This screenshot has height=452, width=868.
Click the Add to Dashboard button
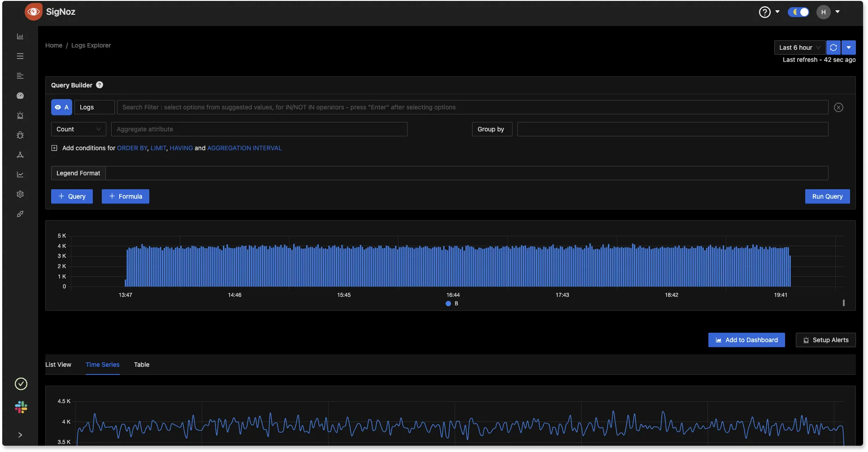746,340
